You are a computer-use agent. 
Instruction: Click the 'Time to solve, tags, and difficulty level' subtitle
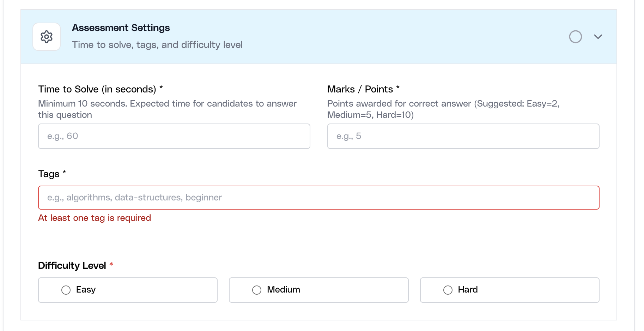[x=157, y=45]
